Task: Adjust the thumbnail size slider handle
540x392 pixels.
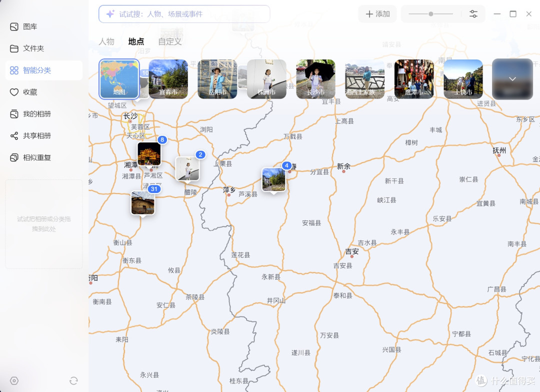Action: [431, 14]
